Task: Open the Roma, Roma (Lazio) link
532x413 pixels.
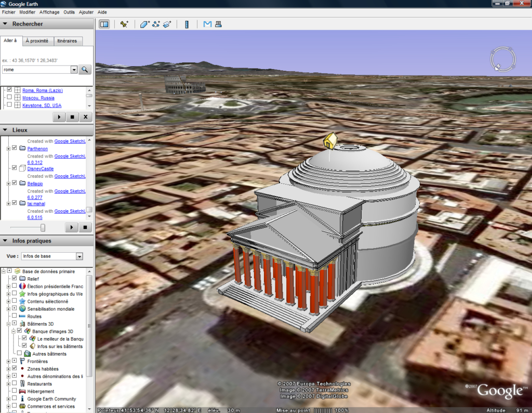Action: [x=43, y=91]
